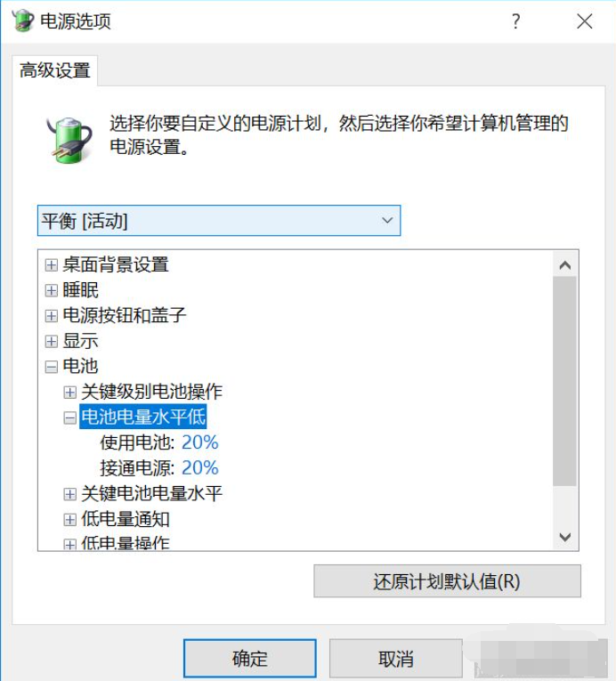This screenshot has height=681, width=616.
Task: Confirm with the 确定 button
Action: coord(250,659)
